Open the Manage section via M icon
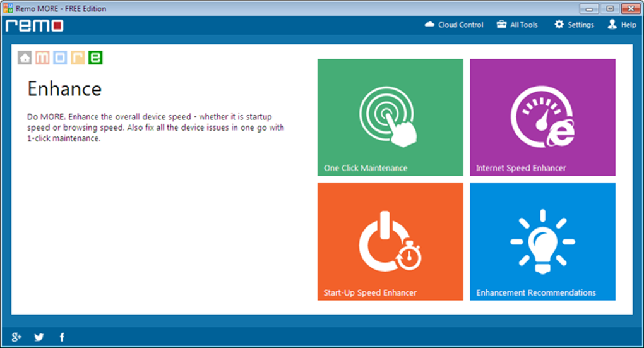 [x=42, y=57]
